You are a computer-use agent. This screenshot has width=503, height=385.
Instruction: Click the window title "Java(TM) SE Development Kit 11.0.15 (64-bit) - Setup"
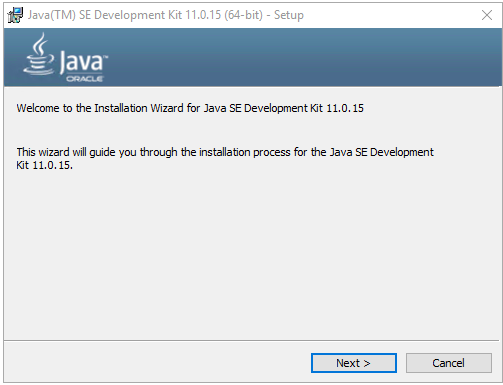pyautogui.click(x=166, y=15)
